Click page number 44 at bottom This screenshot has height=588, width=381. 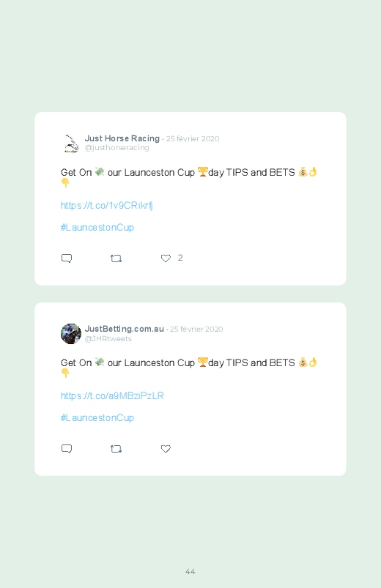190,571
